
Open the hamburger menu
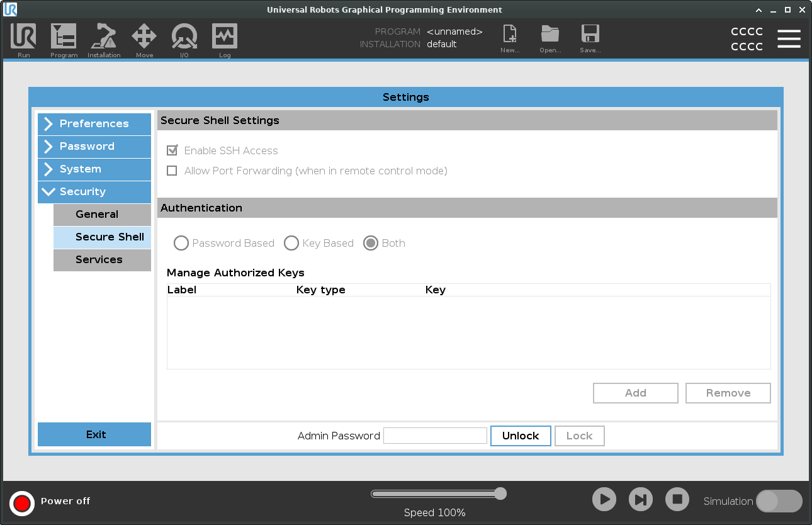coord(789,39)
